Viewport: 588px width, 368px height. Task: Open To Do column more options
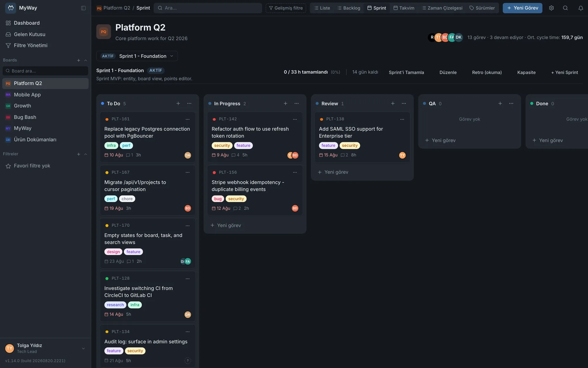(189, 103)
